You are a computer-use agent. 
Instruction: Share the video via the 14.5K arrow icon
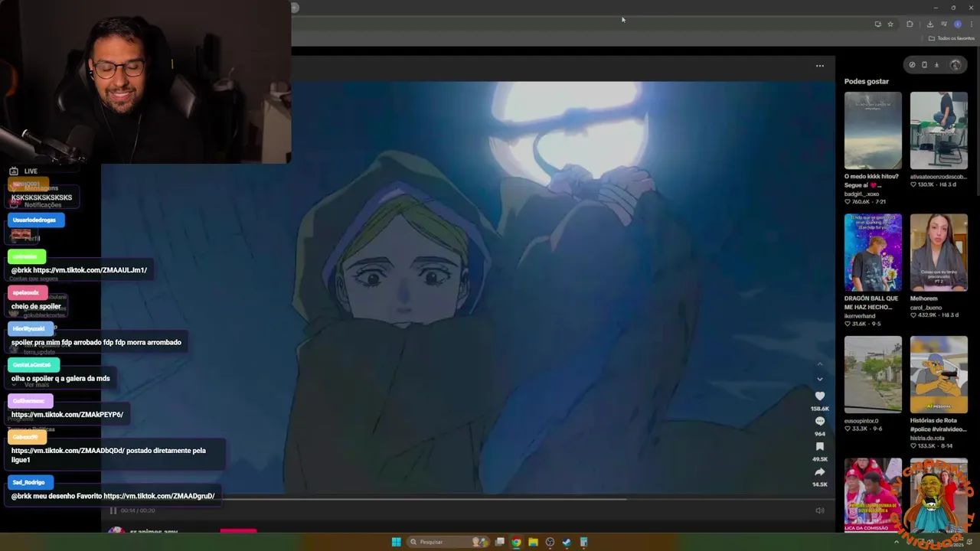click(819, 472)
